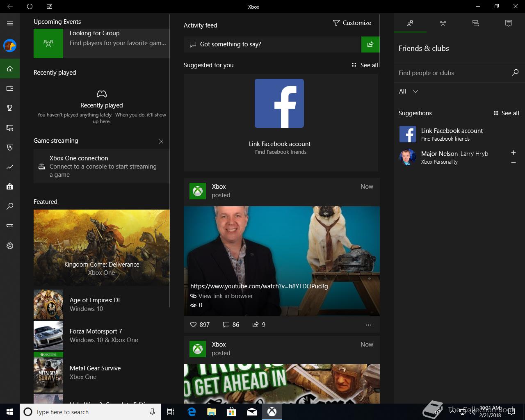Open Xbox One connection streaming card
This screenshot has height=420, width=525.
click(x=101, y=166)
